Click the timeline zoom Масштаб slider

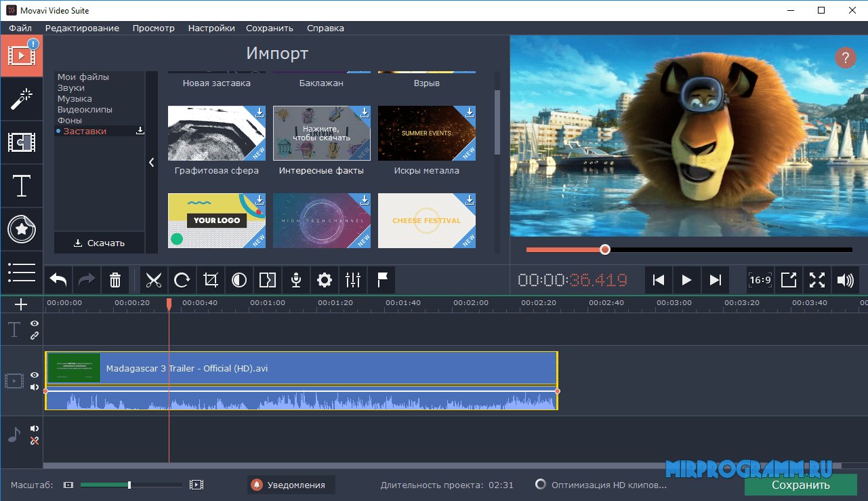[129, 485]
